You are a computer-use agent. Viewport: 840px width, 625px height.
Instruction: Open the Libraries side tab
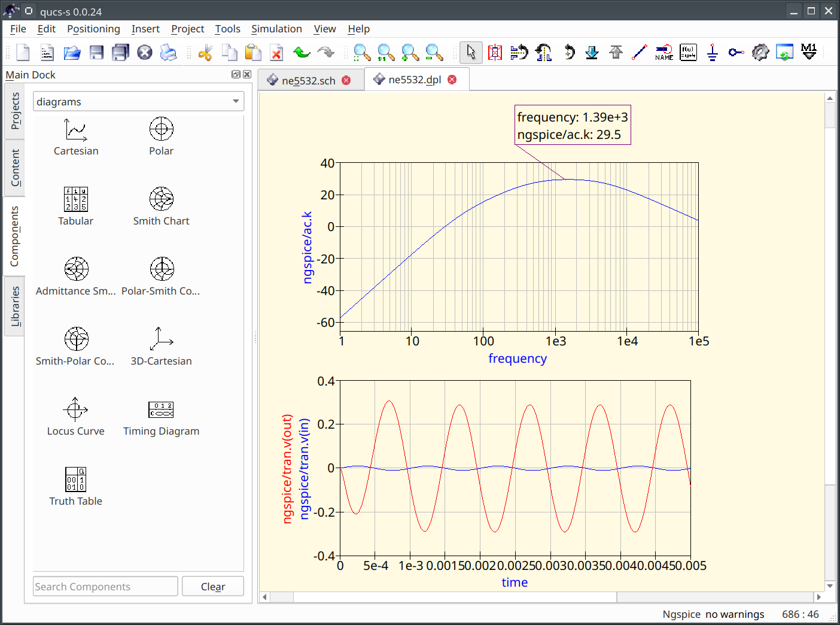pyautogui.click(x=15, y=306)
